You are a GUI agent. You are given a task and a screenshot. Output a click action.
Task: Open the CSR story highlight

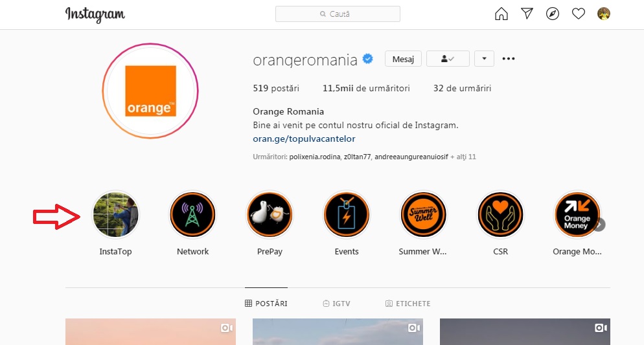click(500, 214)
